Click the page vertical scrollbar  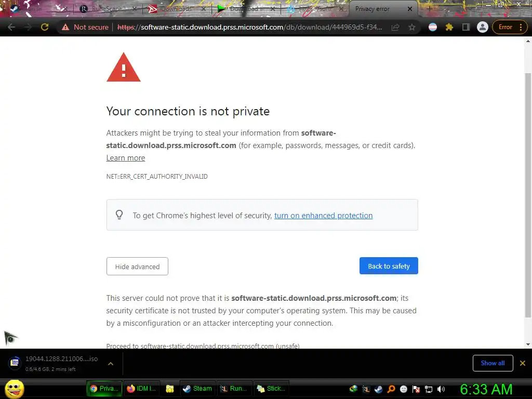(528, 195)
